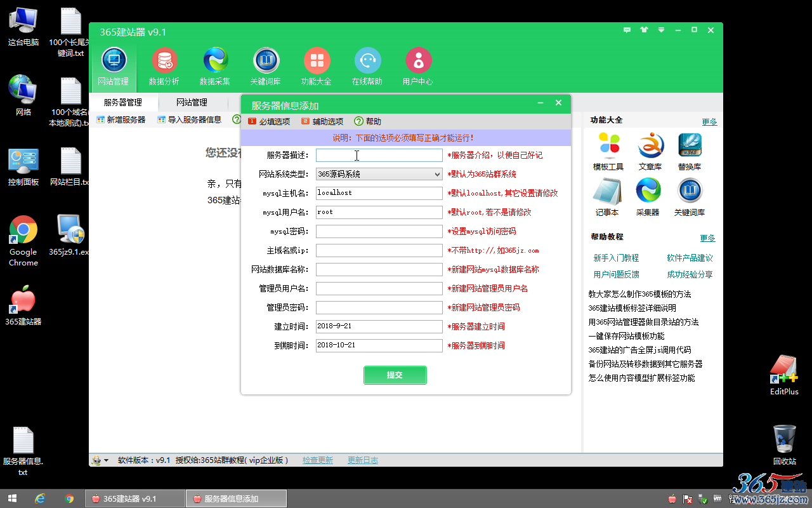Focus the mysql密码 input field
Viewport: 812px width, 508px height.
point(379,231)
